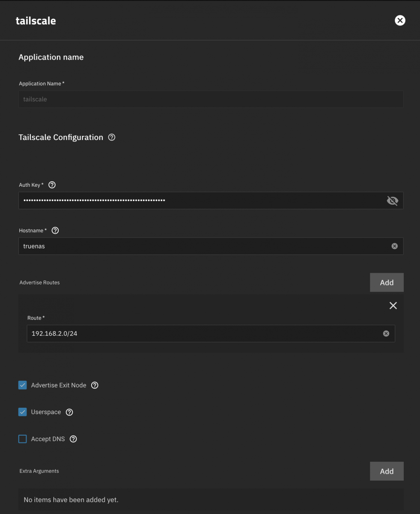Screen dimensions: 420x514
Task: Uncheck Advertise Exit Node checkbox
Action: click(x=23, y=385)
